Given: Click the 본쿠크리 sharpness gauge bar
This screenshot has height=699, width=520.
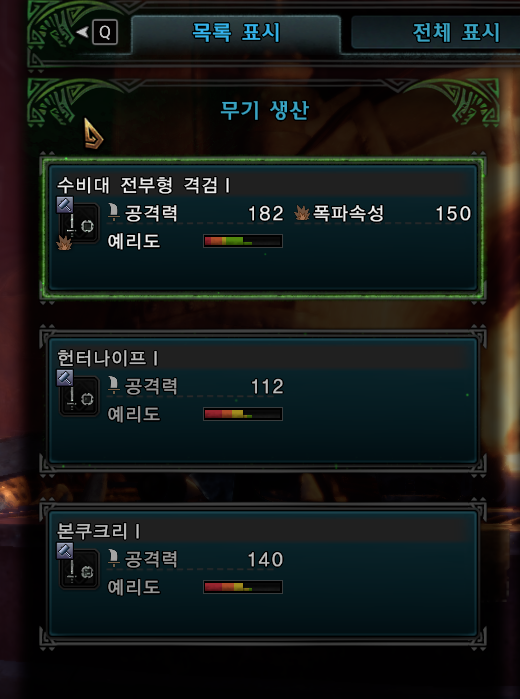Looking at the screenshot, I should pyautogui.click(x=243, y=587).
